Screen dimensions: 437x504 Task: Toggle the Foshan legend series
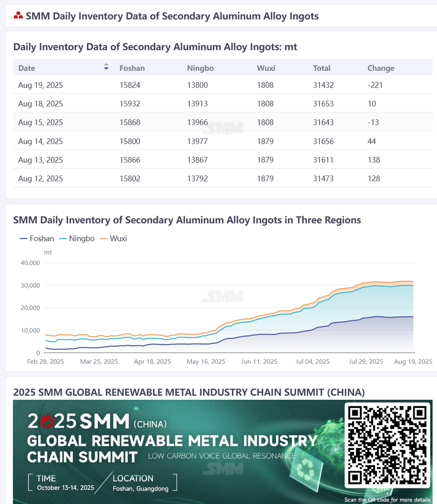(37, 238)
